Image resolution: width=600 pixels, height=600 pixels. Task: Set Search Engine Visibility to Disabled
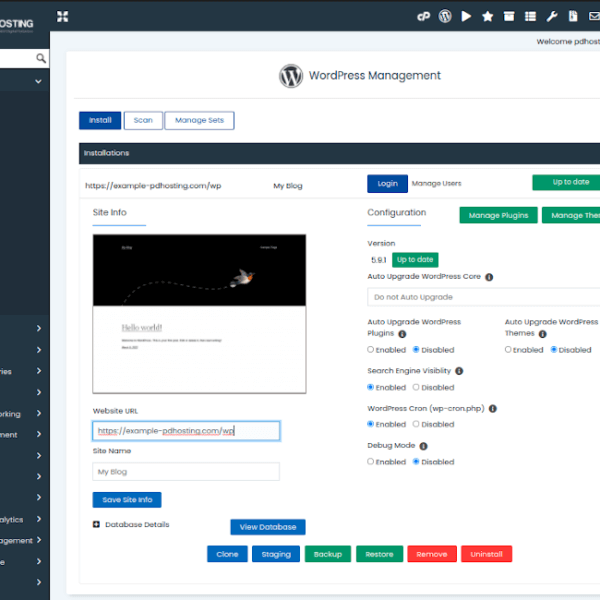pyautogui.click(x=416, y=387)
